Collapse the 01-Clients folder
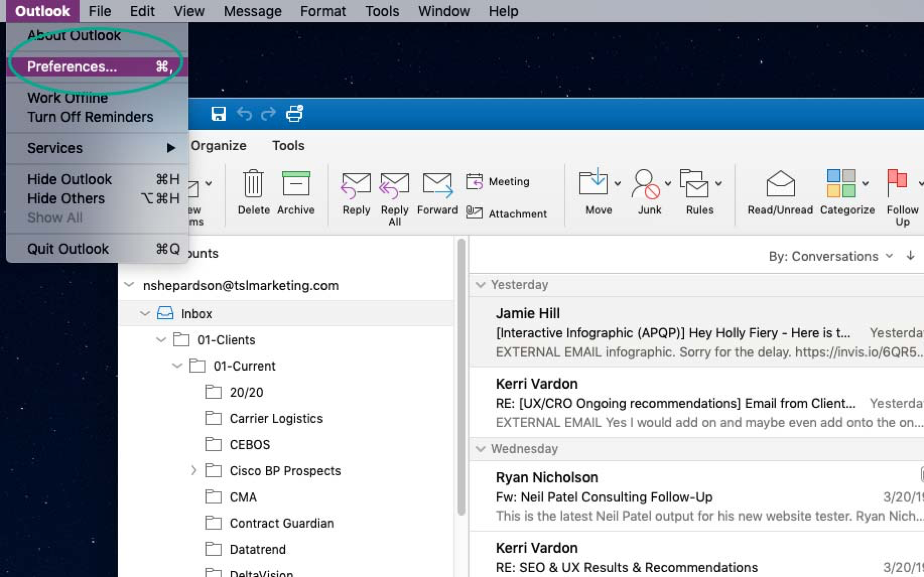Screen dimensions: 924x577 (x=161, y=339)
